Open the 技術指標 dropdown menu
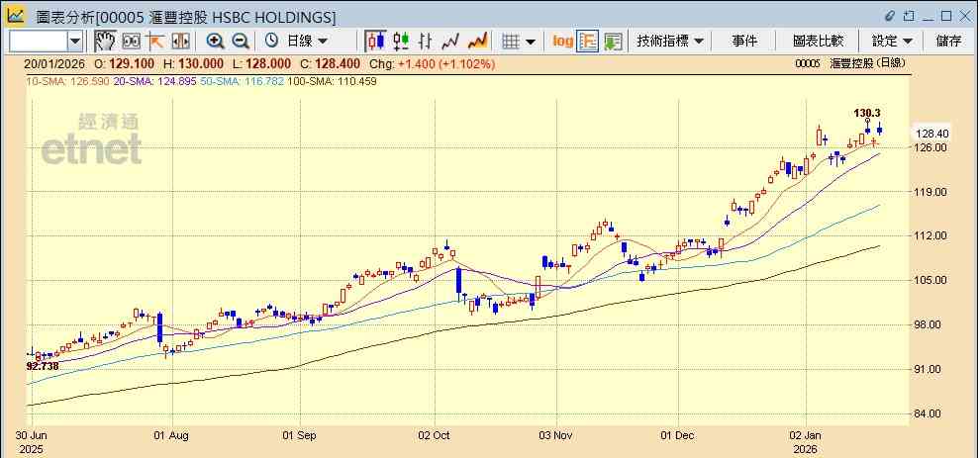The height and width of the screenshot is (458, 980). (670, 42)
